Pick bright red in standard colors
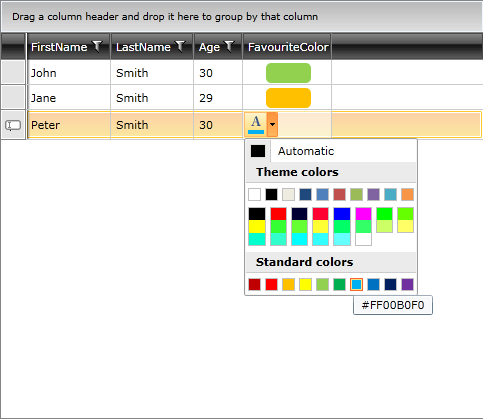483x419 pixels. tap(271, 284)
